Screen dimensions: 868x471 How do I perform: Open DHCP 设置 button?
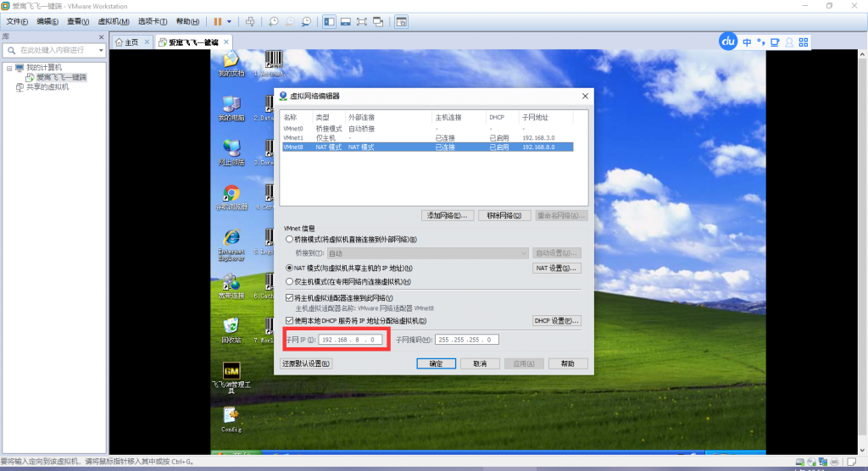[x=556, y=320]
